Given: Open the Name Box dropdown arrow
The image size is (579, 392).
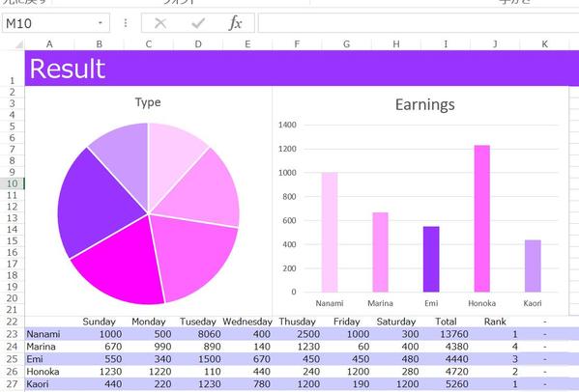Looking at the screenshot, I should click(x=101, y=23).
